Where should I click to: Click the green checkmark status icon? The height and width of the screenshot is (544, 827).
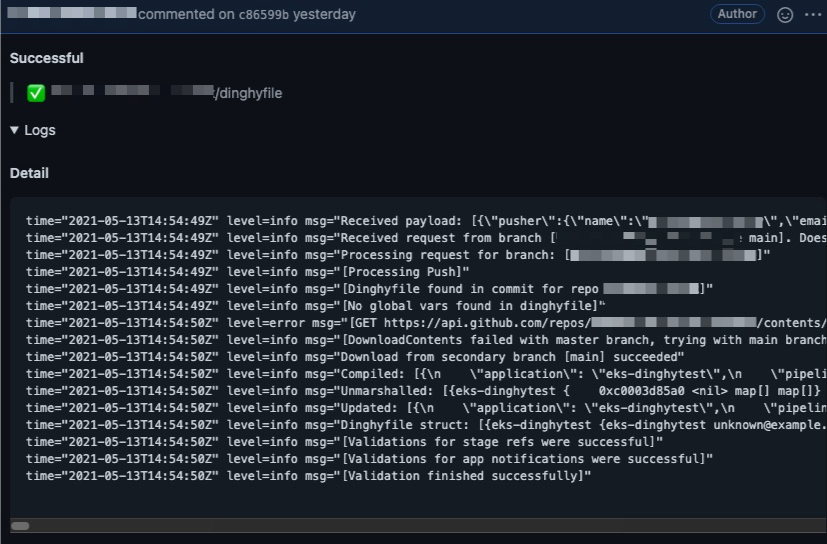pos(36,93)
